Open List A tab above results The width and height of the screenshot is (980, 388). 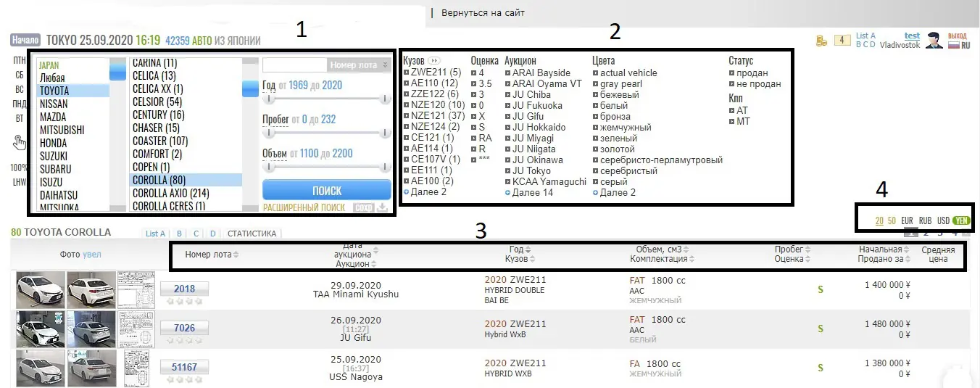(155, 234)
